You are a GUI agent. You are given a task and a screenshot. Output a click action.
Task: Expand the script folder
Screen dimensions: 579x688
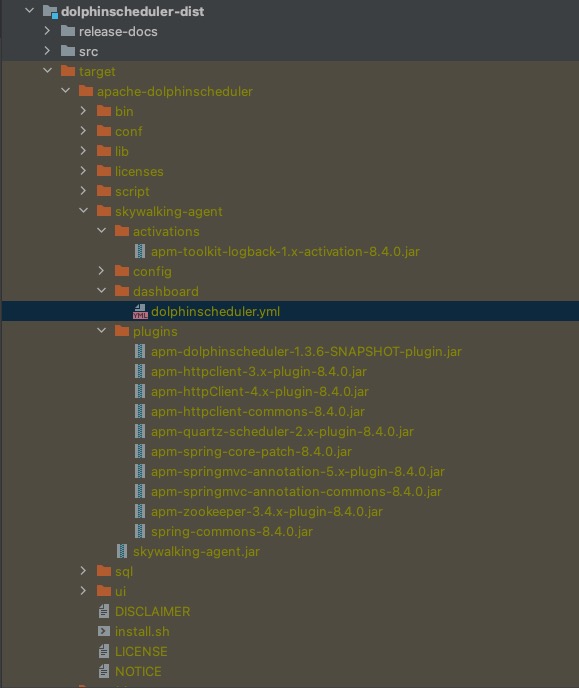pyautogui.click(x=83, y=190)
